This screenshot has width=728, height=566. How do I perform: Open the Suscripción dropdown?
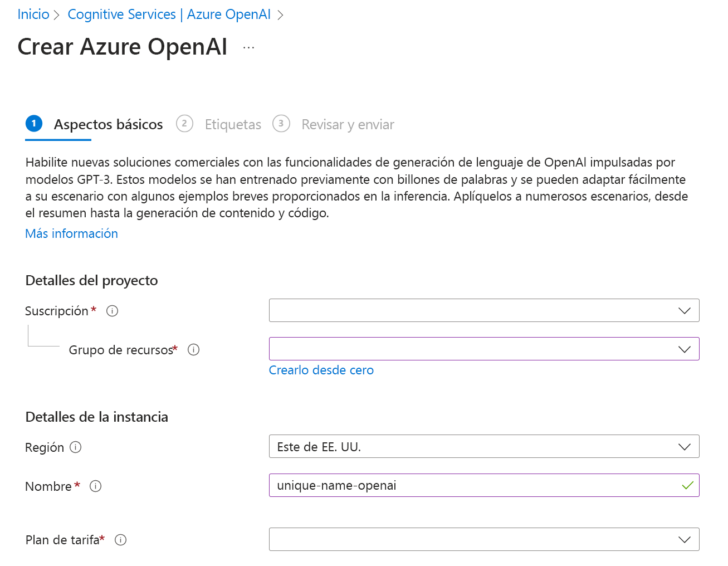click(484, 310)
